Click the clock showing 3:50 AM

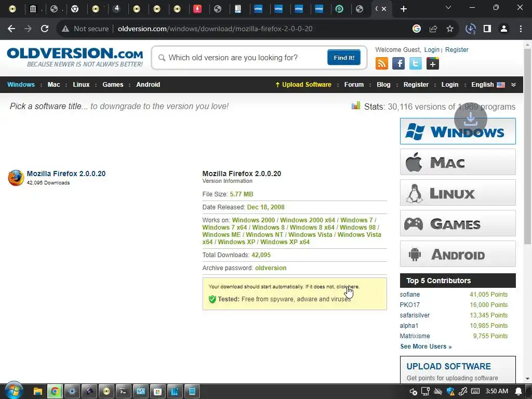497,391
